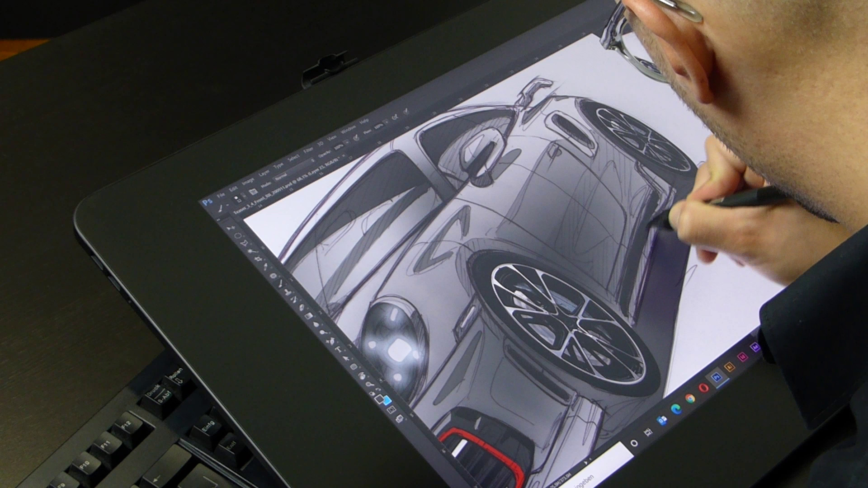Click the Flow percentage field
Viewport: 868px width, 488px height.
click(x=378, y=126)
